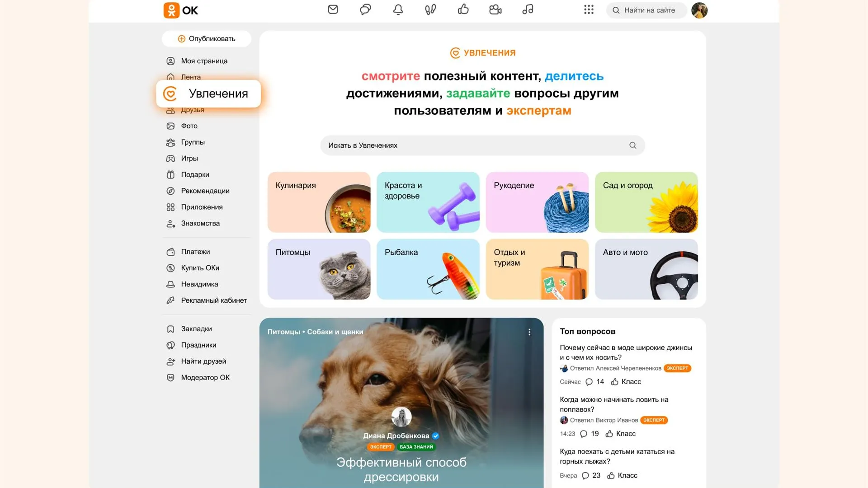The height and width of the screenshot is (488, 868).
Task: Open comments on the поплавок question
Action: coord(589,434)
